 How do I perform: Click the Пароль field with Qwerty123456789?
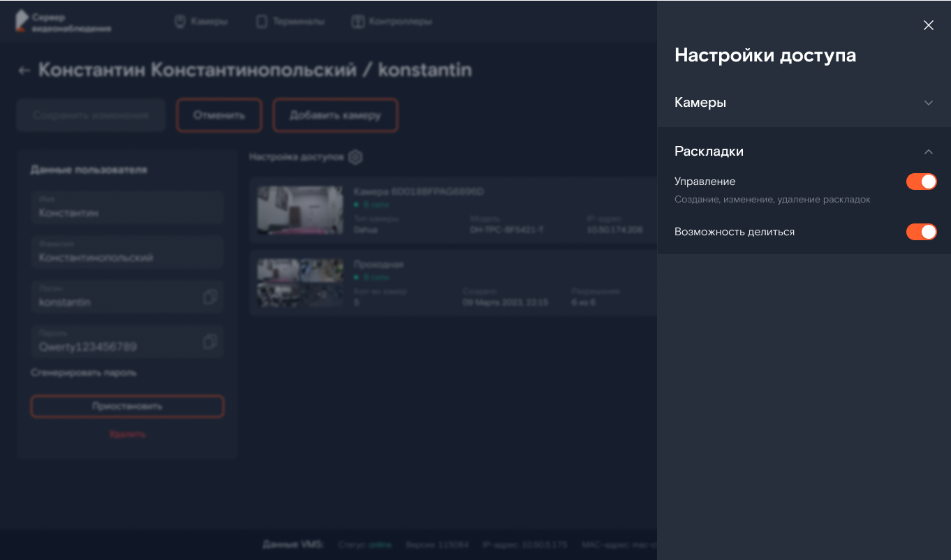(127, 341)
